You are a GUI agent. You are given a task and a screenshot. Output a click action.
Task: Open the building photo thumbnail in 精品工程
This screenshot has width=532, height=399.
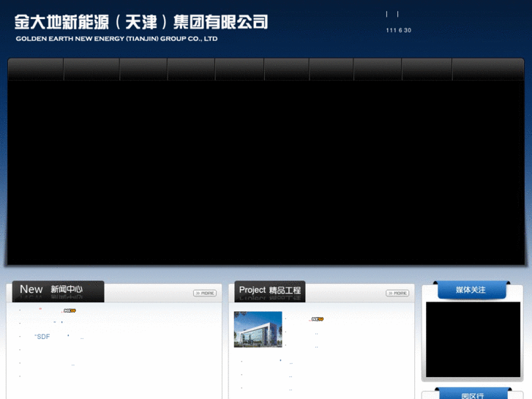pos(258,329)
